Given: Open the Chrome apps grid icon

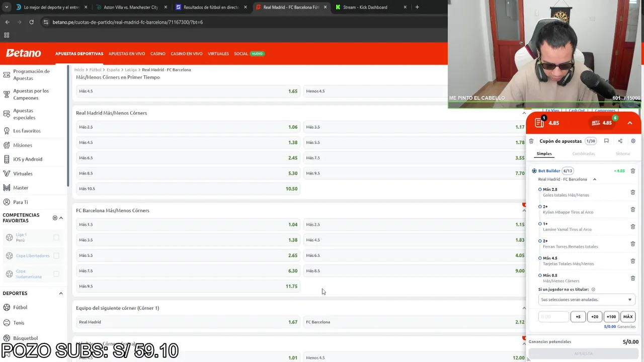Looking at the screenshot, I should pos(7,35).
